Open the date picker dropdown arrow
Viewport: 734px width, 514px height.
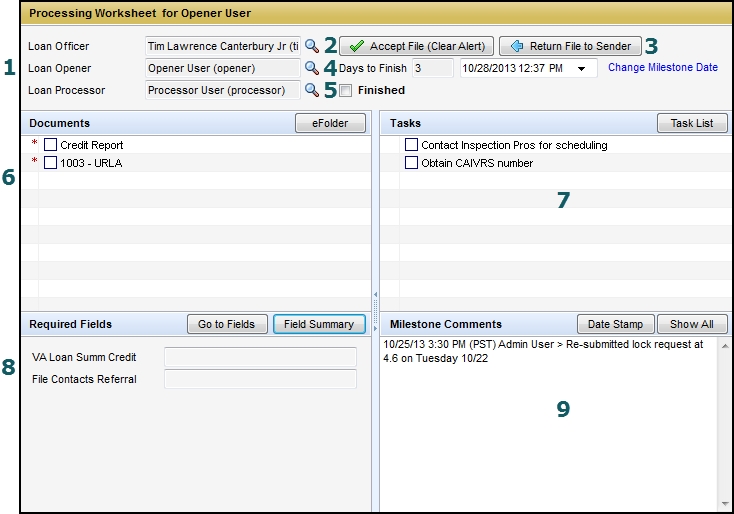click(x=581, y=68)
